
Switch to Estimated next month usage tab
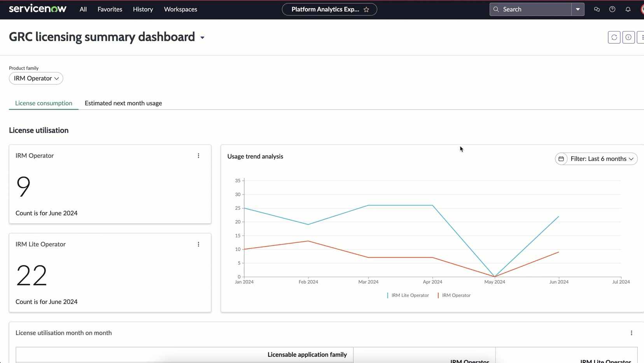click(x=123, y=103)
